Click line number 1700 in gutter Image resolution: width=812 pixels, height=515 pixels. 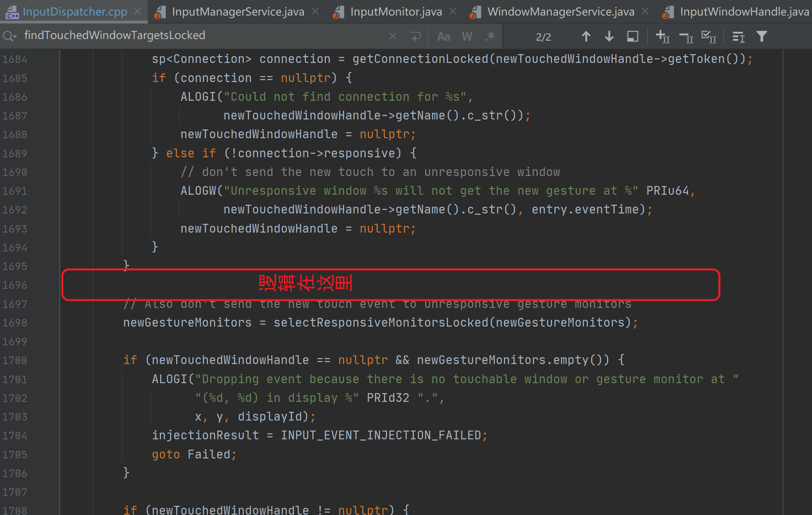click(x=15, y=360)
